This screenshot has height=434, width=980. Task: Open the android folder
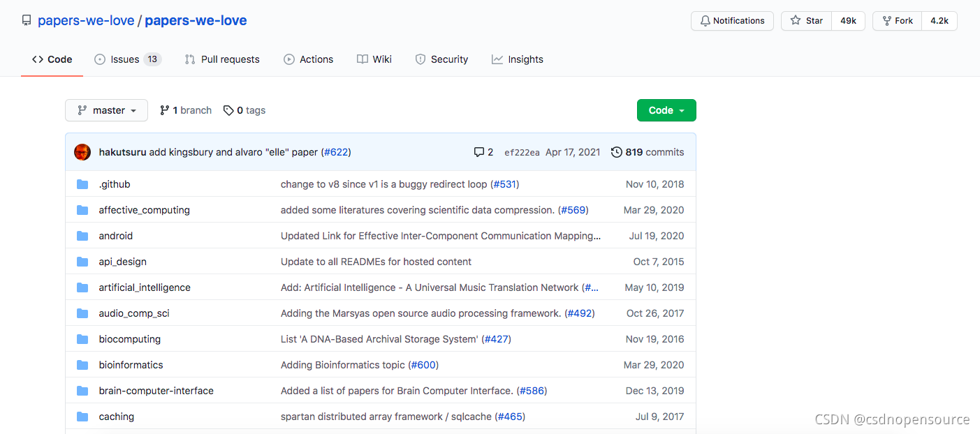point(115,236)
